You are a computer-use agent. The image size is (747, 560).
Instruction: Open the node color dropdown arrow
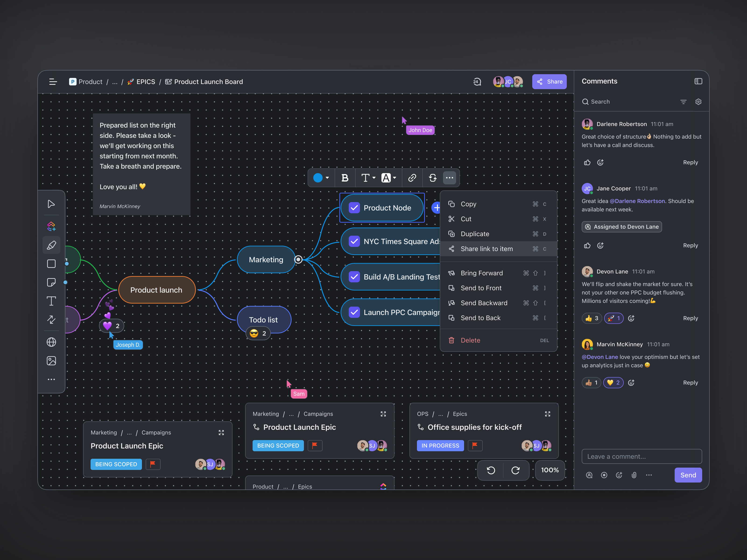coord(327,178)
